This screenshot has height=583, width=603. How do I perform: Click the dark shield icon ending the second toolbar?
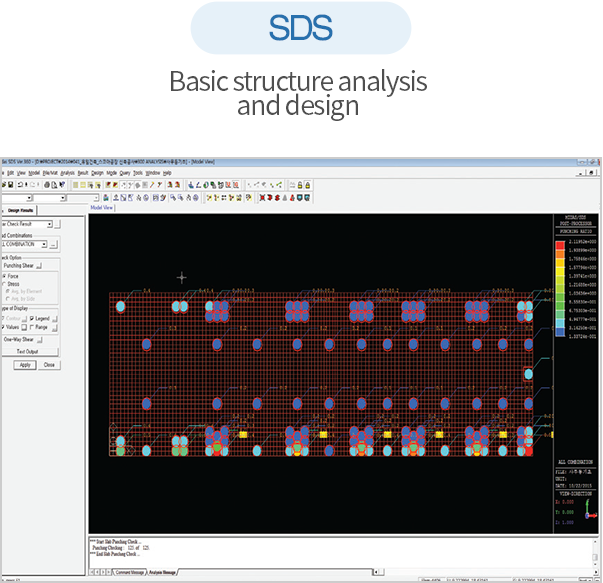coord(307,198)
